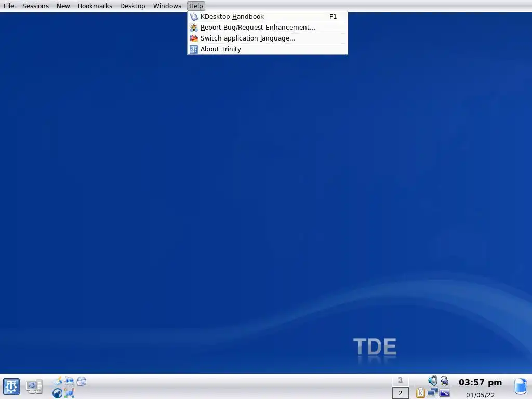This screenshot has height=399, width=532.
Task: Switch to virtual desktop 2 in pager
Action: tap(401, 393)
